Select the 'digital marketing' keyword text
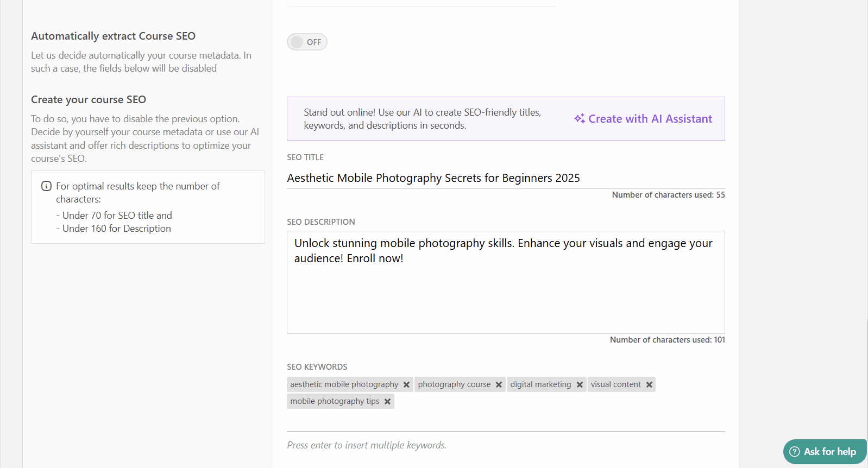This screenshot has height=468, width=868. (540, 384)
